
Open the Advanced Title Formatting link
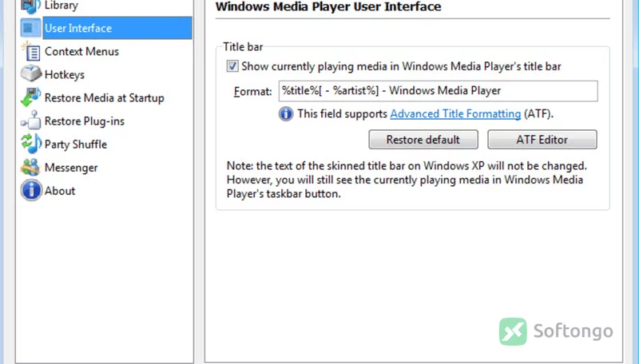coord(455,113)
